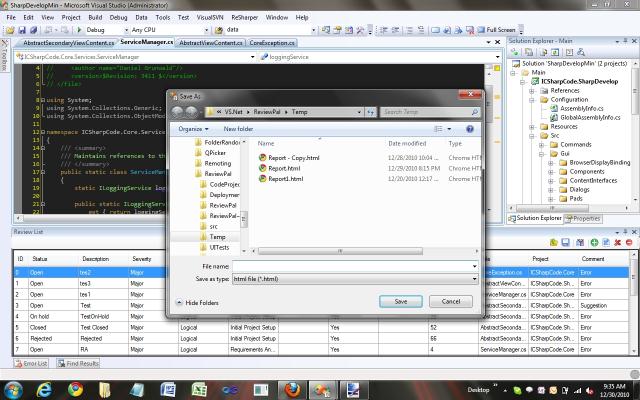Open the Save as type dropdown
The width and height of the screenshot is (640, 400).
click(x=355, y=279)
